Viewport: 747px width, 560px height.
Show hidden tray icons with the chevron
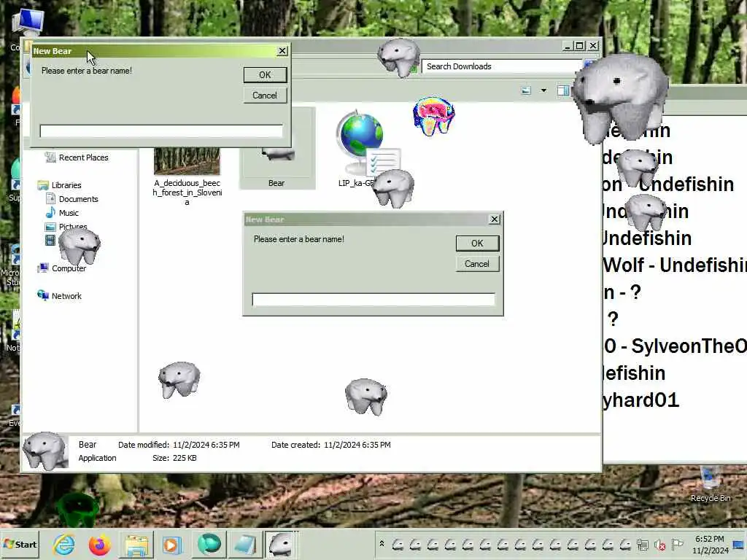pos(382,543)
